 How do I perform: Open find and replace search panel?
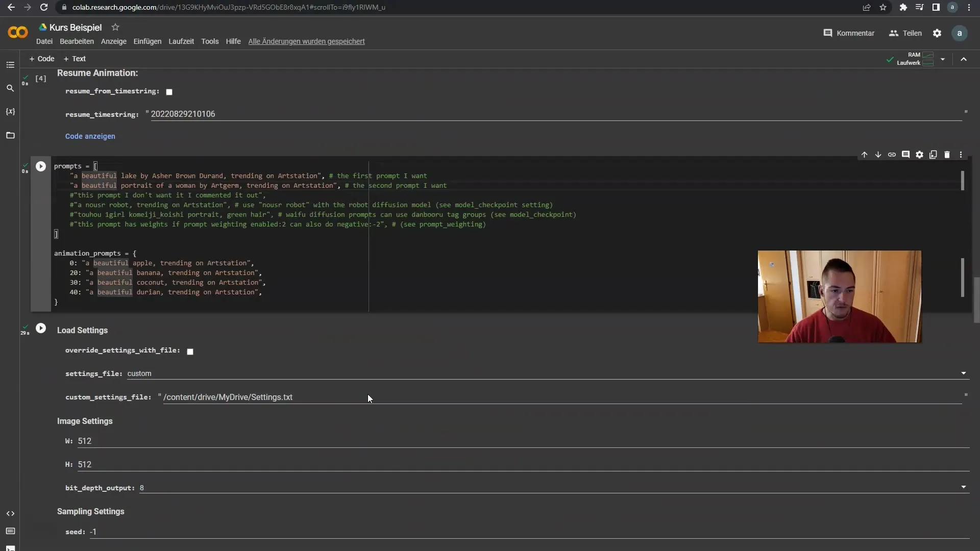tap(10, 88)
